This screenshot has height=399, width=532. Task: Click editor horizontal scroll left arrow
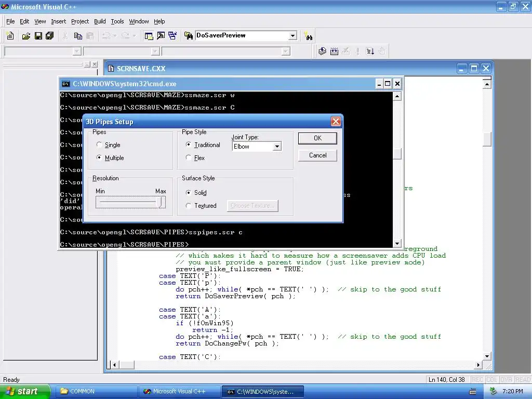click(x=115, y=365)
